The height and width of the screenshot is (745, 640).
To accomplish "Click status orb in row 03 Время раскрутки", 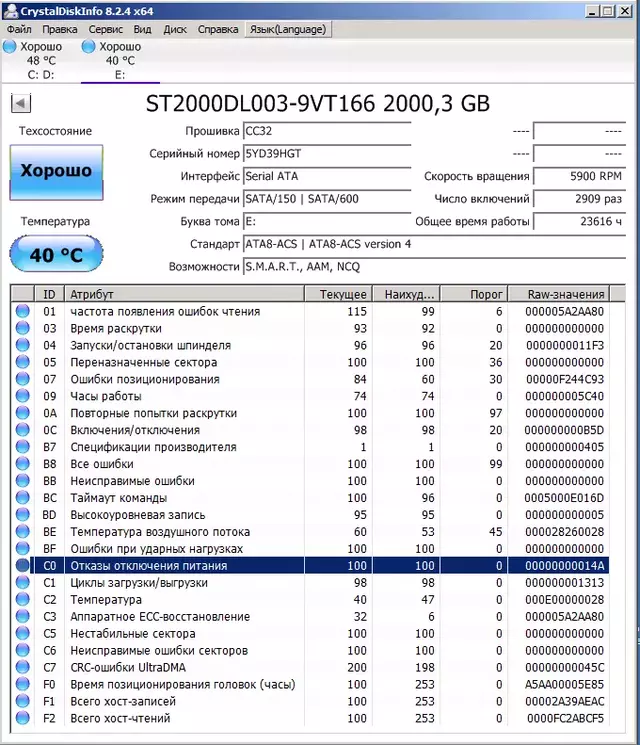I will pos(22,328).
